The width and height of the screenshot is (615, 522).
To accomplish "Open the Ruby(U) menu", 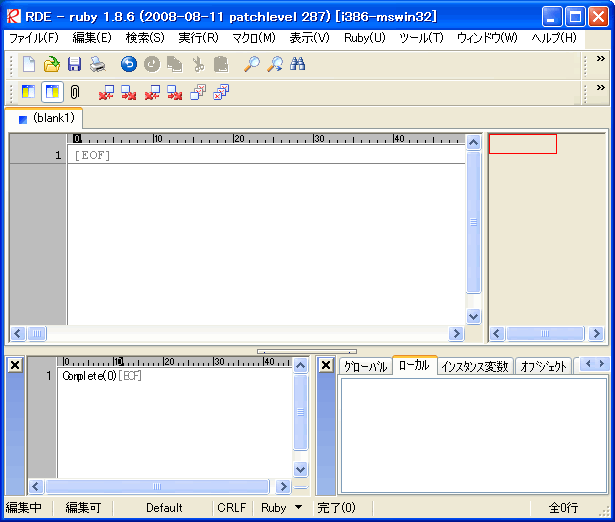I will [365, 38].
